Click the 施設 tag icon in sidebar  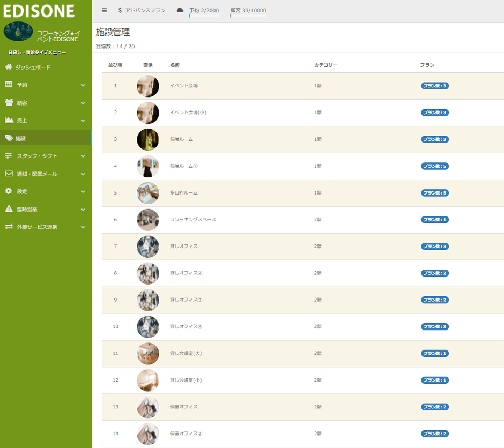pos(9,138)
